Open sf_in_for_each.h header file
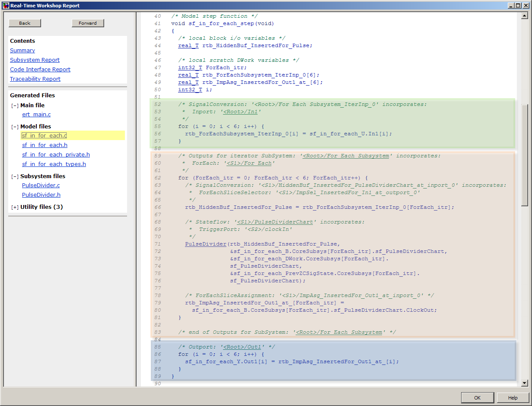The width and height of the screenshot is (532, 406). (x=45, y=145)
